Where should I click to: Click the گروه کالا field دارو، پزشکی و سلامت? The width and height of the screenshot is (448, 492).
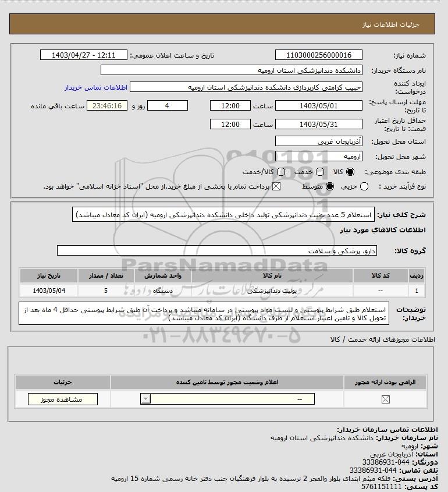point(217,251)
